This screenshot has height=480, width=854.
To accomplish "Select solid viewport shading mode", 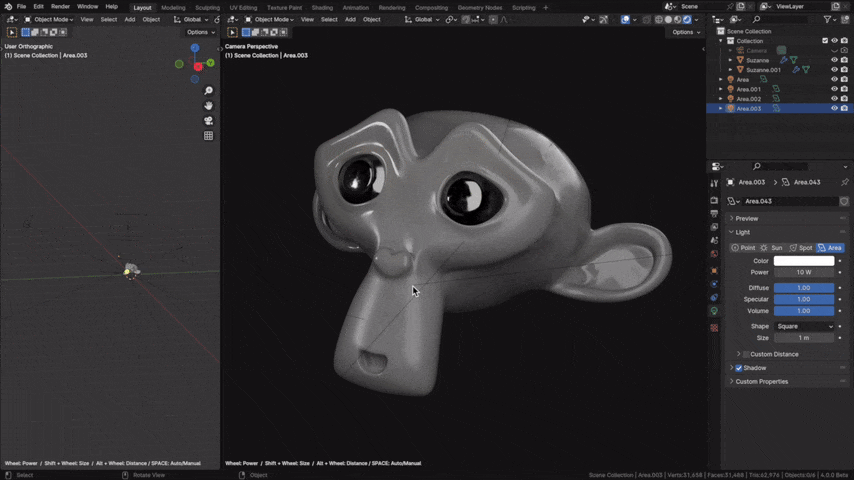I will pos(668,20).
